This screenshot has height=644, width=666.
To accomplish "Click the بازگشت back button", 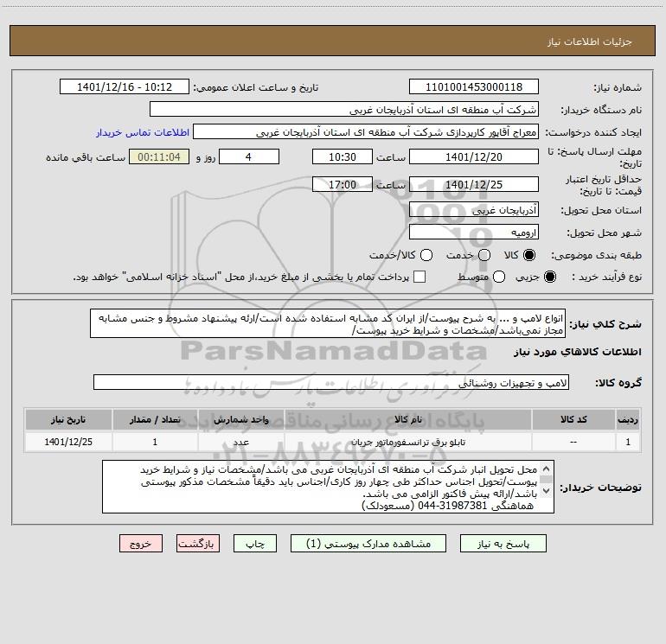I will coord(198,544).
